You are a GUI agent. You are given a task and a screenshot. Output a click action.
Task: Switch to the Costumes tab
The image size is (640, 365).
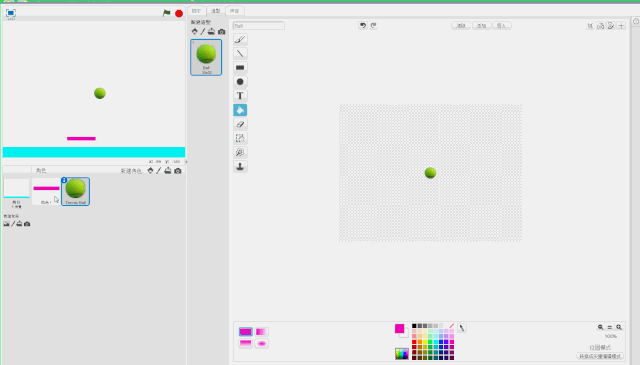pos(215,11)
